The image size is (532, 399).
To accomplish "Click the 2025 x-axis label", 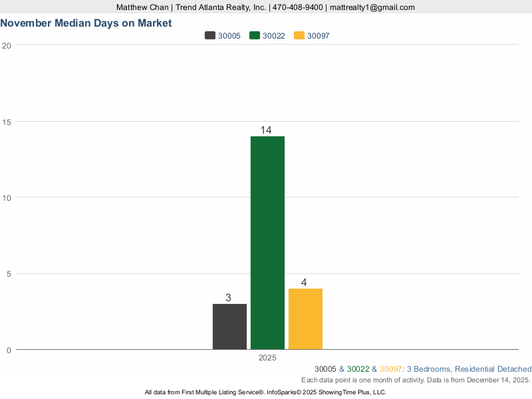I will pos(267,358).
